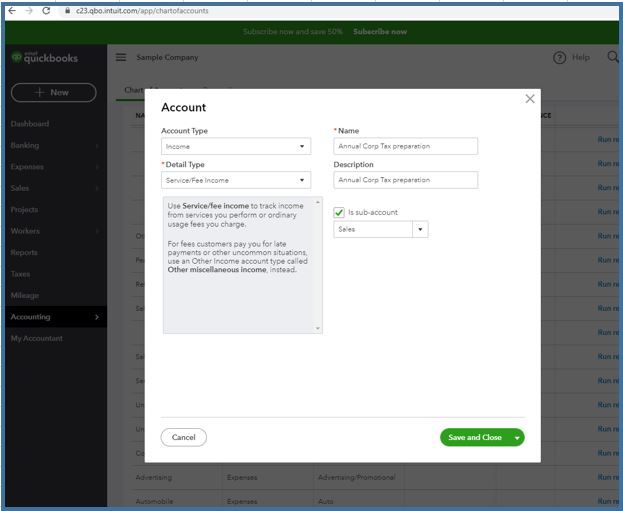Image resolution: width=623 pixels, height=511 pixels.
Task: Reload the page with the refresh icon
Action: click(x=46, y=11)
